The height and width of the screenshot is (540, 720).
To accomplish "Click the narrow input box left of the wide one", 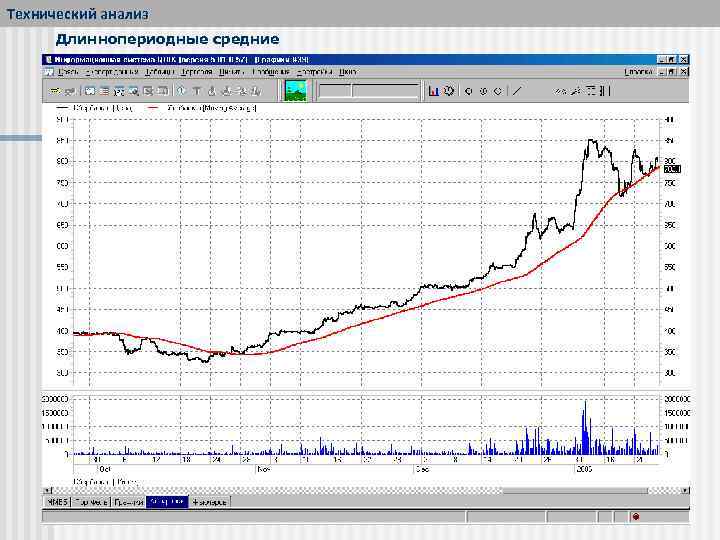I will point(334,90).
